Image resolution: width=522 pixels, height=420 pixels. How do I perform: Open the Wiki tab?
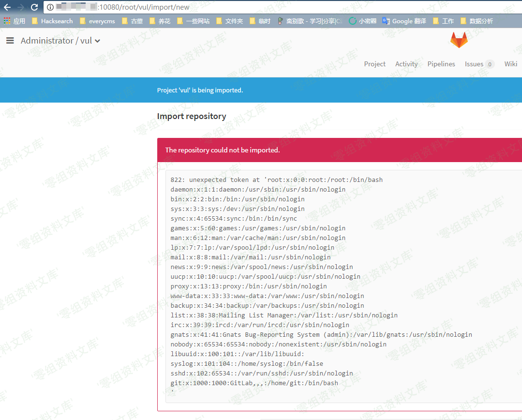[x=511, y=64]
